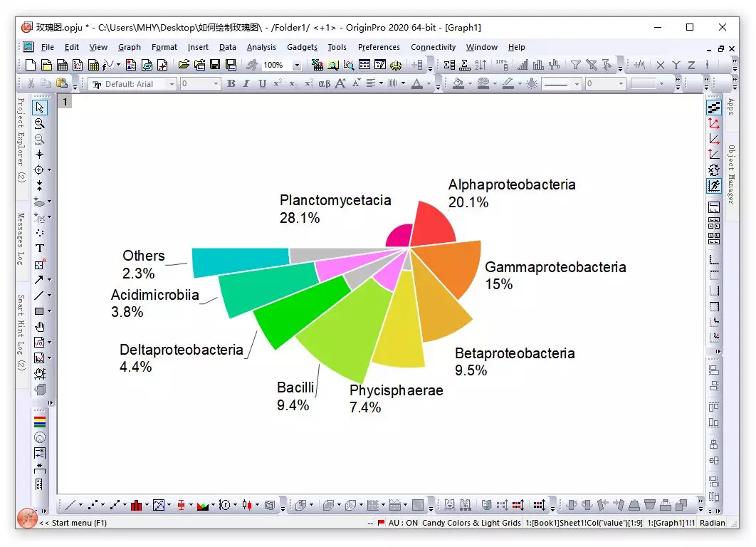The height and width of the screenshot is (547, 756).
Task: Click the Save Project icon
Action: point(215,65)
